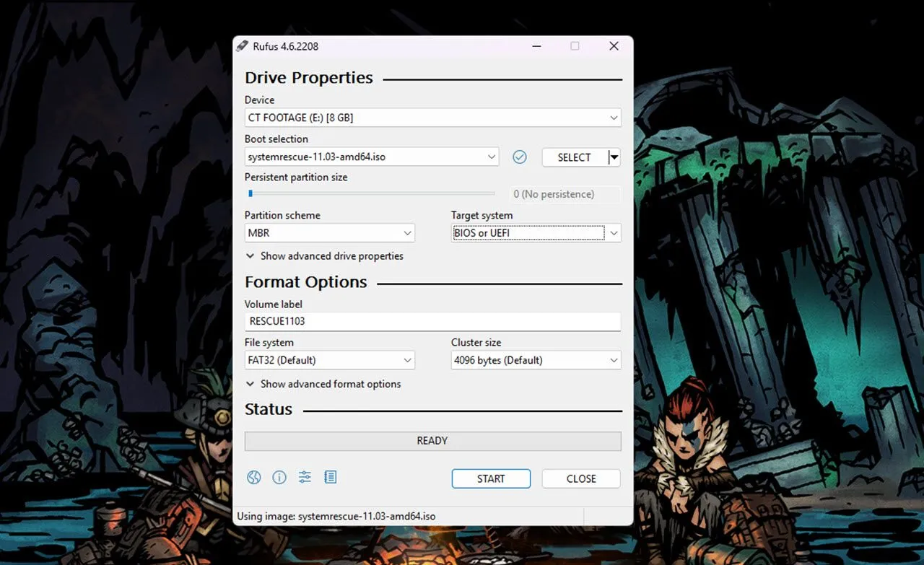Click the START button
The height and width of the screenshot is (565, 924).
(491, 478)
